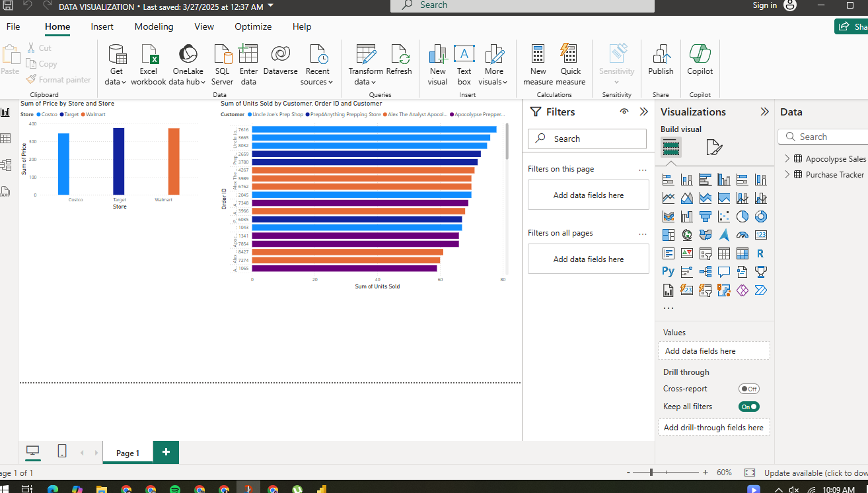The width and height of the screenshot is (868, 493).
Task: Choose the R script visual
Action: point(761,253)
